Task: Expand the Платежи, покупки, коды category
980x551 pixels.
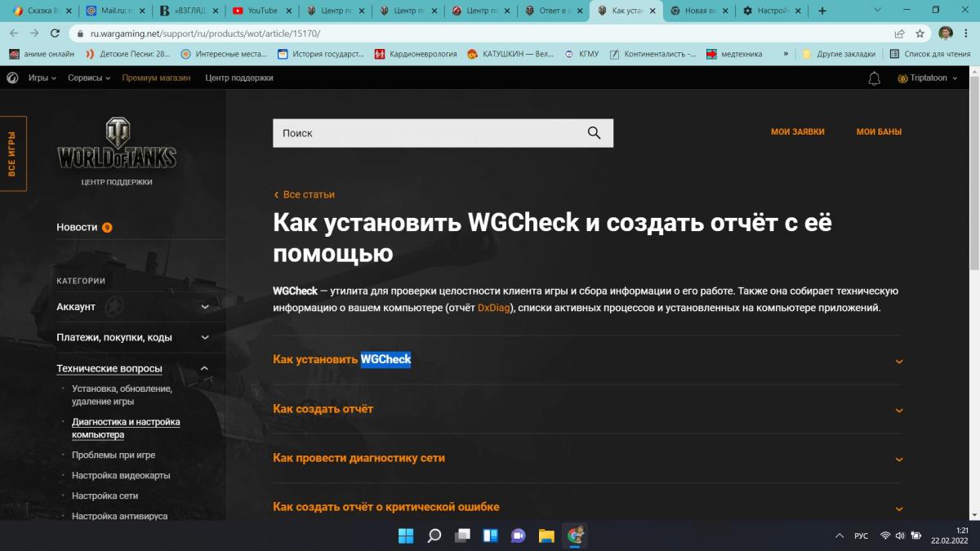Action: click(133, 337)
